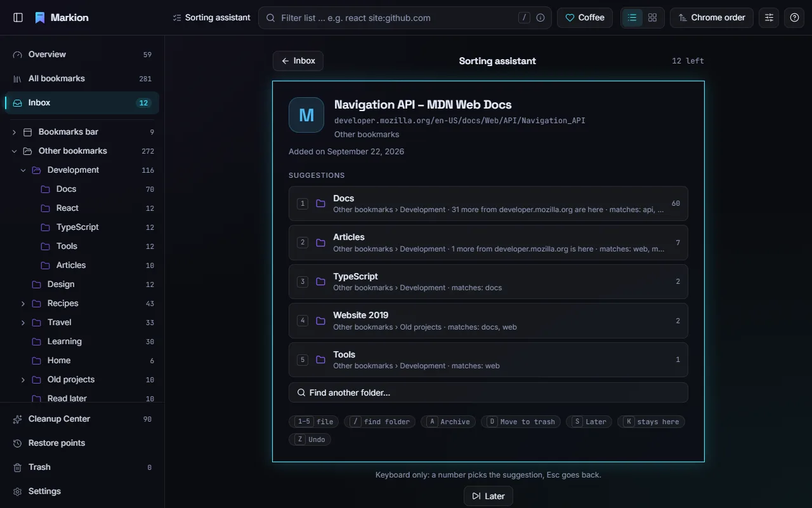Click the Move to trash shortcut chip
Viewport: 812px width, 508px height.
[x=521, y=422]
